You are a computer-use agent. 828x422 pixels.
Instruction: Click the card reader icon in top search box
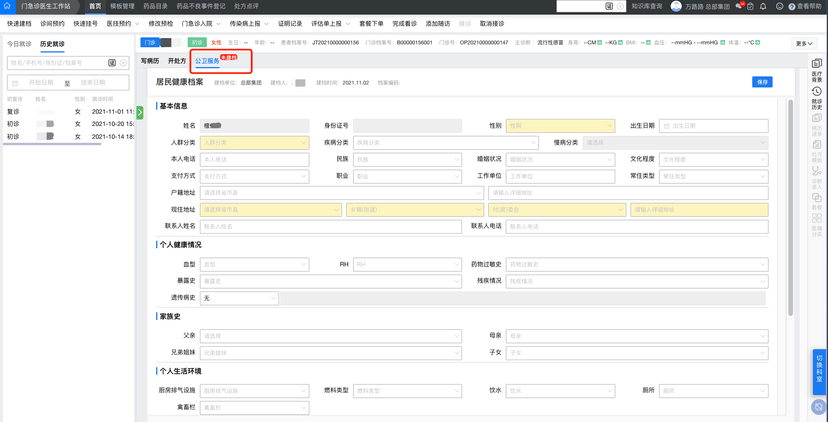(x=609, y=6)
